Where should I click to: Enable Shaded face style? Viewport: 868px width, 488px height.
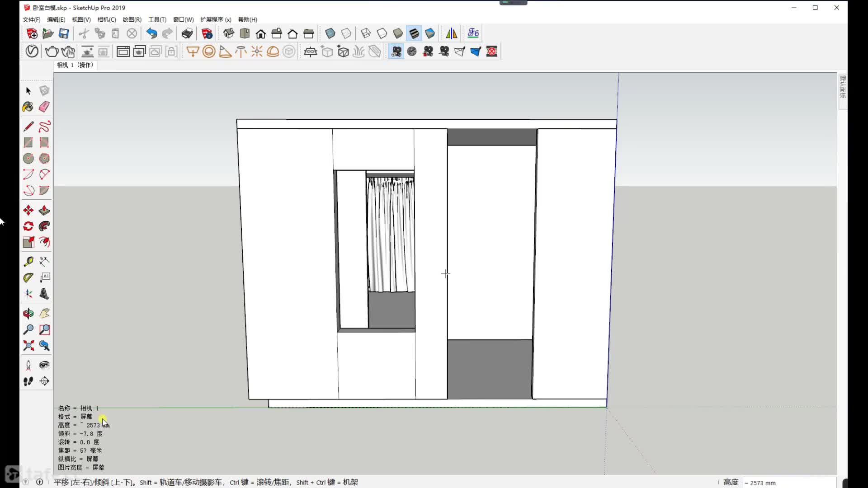(x=398, y=33)
